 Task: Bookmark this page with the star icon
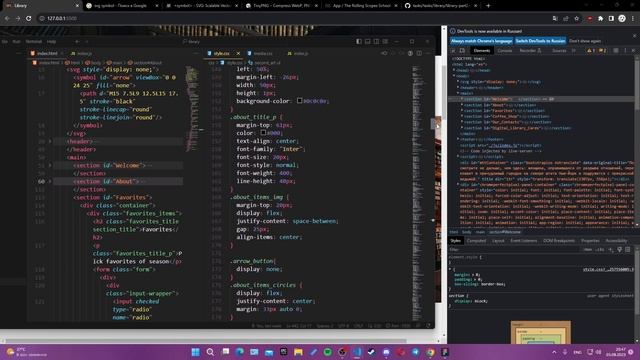point(576,18)
